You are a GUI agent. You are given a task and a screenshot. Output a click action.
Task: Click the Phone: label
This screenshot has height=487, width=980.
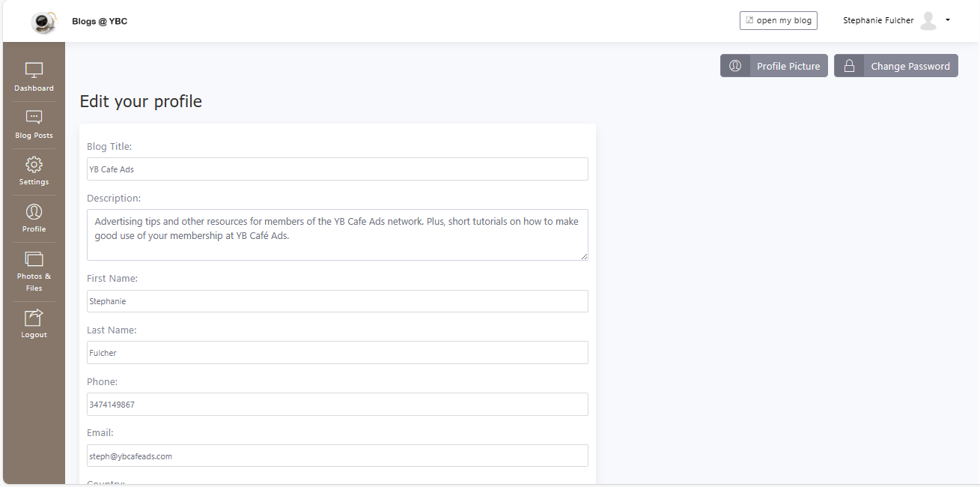102,382
